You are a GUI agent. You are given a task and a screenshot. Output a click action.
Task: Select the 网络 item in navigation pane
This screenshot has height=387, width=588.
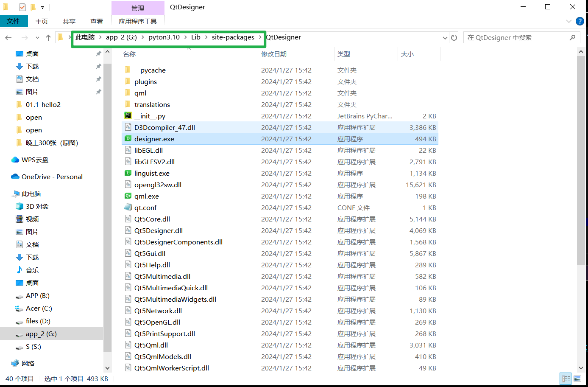click(28, 363)
